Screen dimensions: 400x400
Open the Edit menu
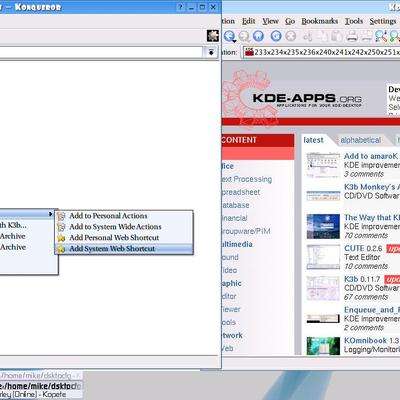coord(248,21)
